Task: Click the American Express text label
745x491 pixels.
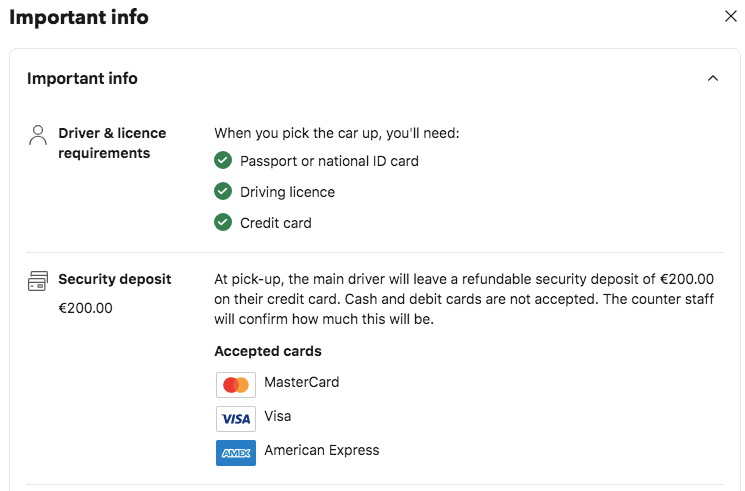Action: tap(322, 450)
